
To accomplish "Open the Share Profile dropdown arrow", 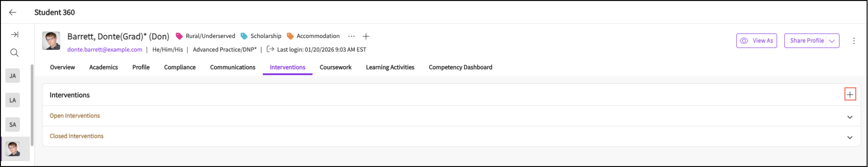I will coord(832,41).
